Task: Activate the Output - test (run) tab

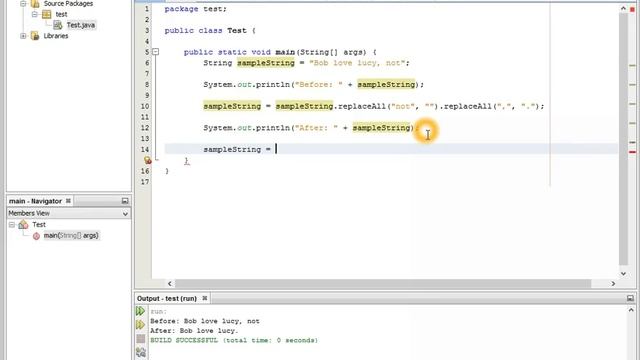Action: [167, 299]
